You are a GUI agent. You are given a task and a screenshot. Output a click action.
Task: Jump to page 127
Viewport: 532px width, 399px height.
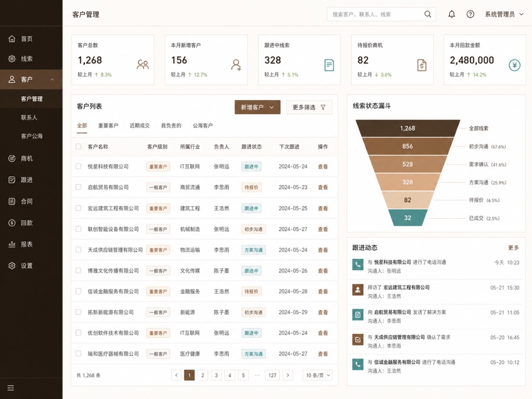tap(273, 375)
